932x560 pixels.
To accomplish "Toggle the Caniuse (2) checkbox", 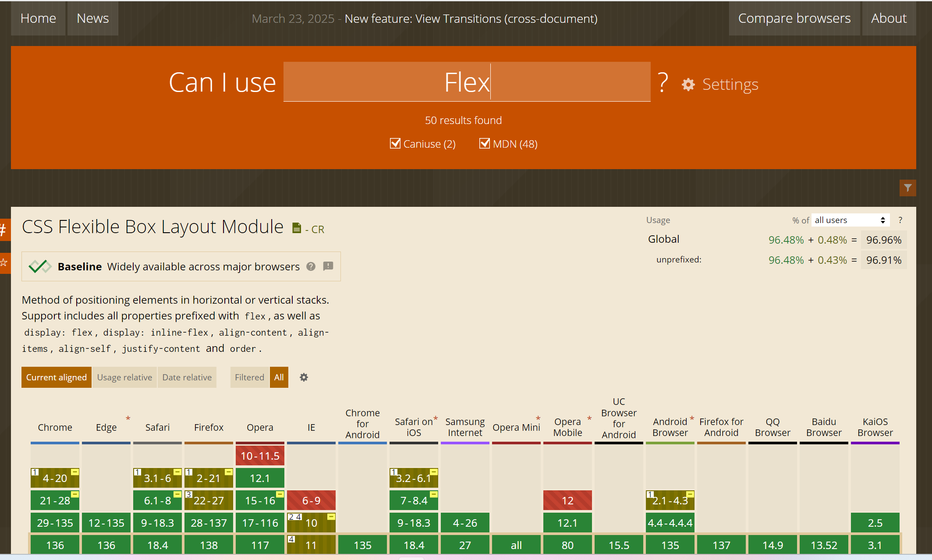I will [x=395, y=143].
